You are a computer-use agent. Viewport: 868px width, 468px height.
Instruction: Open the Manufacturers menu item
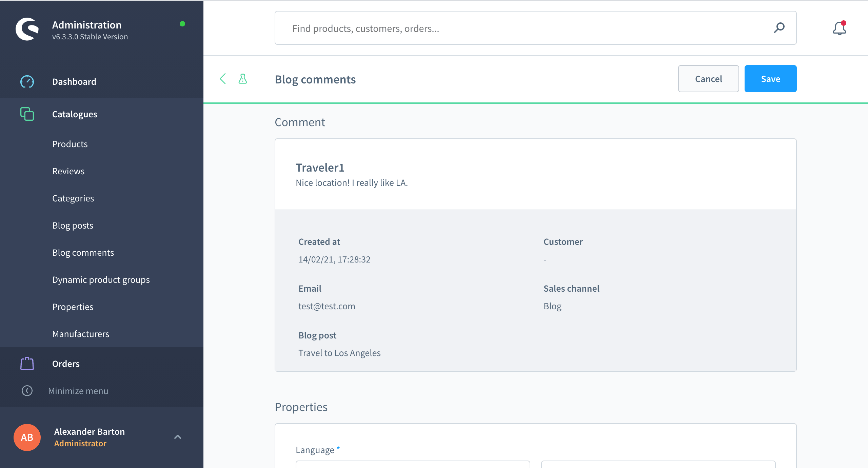point(81,334)
